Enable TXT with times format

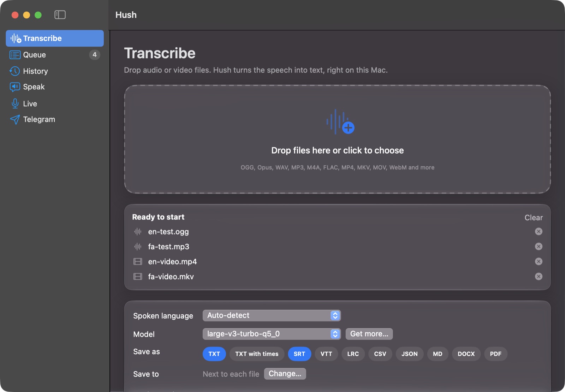click(257, 354)
